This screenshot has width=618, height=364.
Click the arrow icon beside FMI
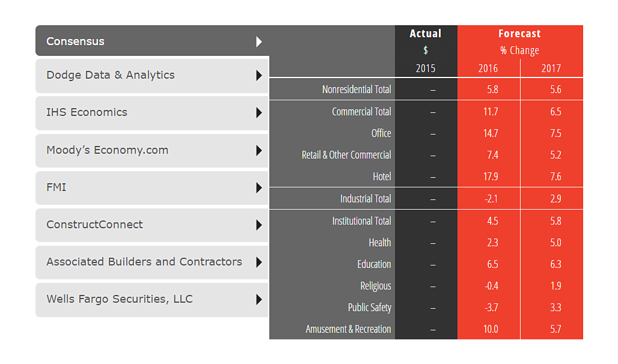coord(260,187)
